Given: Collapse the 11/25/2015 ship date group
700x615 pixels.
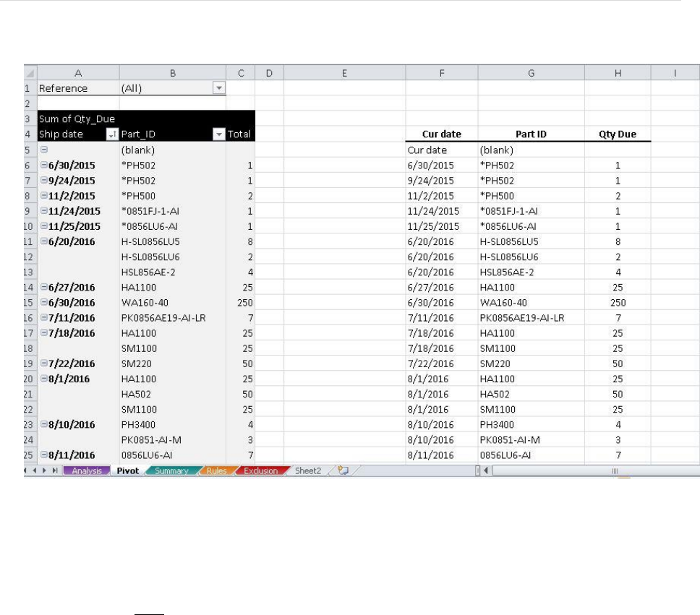Looking at the screenshot, I should point(43,225).
